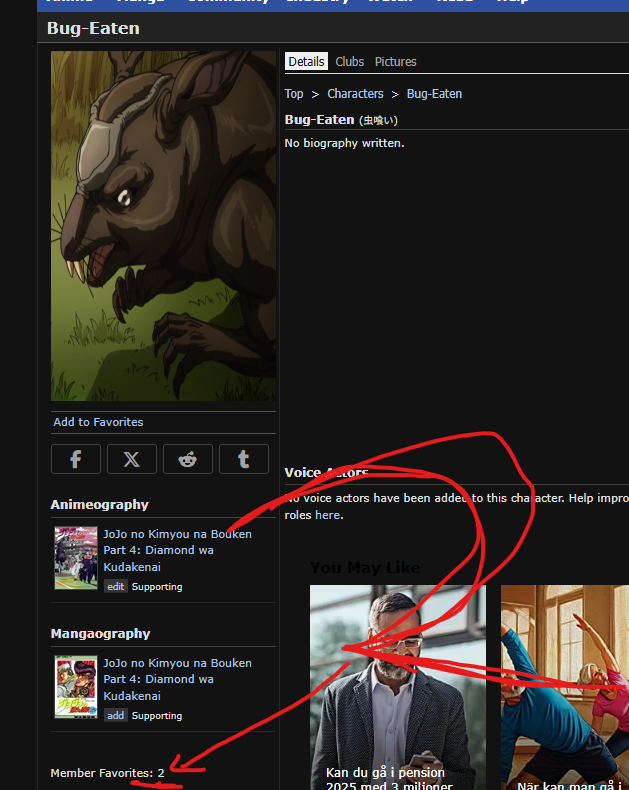Image resolution: width=629 pixels, height=790 pixels.
Task: Switch to the Details tab
Action: [306, 61]
